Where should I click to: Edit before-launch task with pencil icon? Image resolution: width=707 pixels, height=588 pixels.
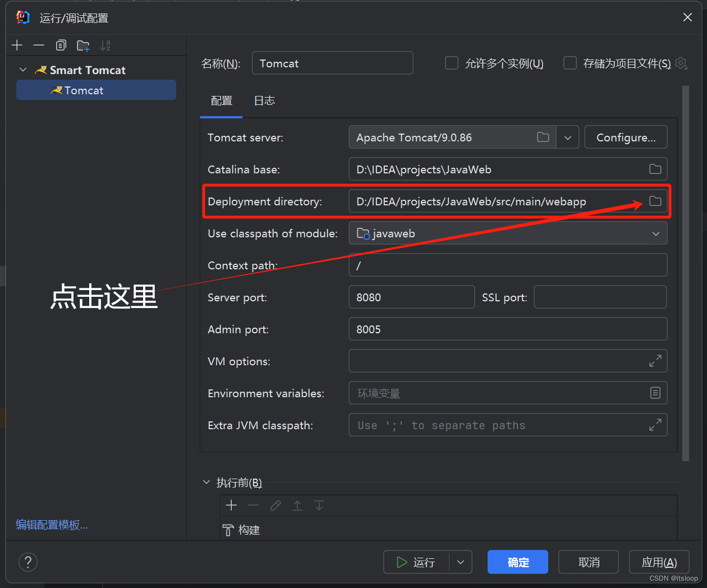pos(275,506)
